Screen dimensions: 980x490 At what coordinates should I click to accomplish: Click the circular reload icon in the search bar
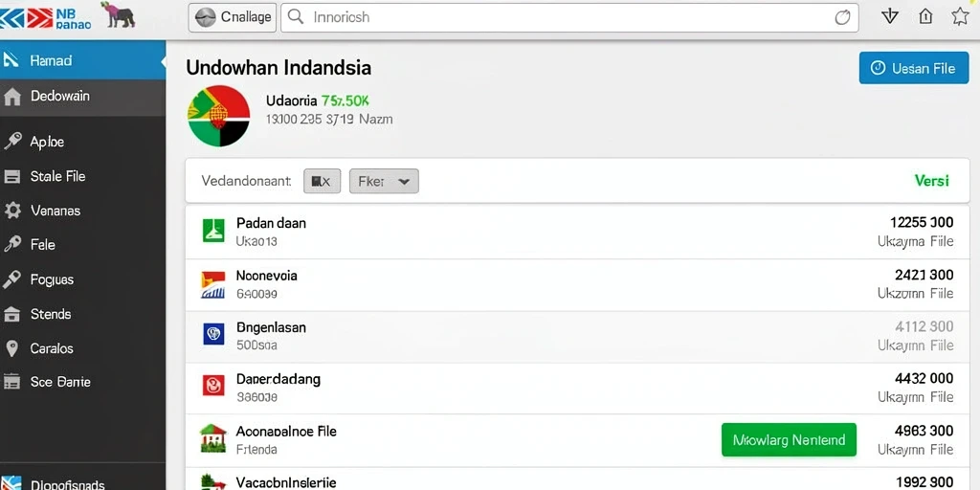tap(842, 17)
